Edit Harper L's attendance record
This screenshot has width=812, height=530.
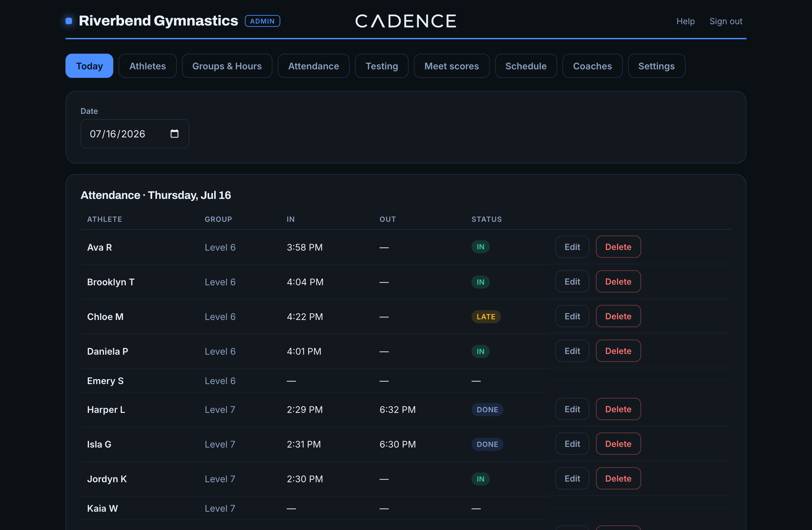[x=572, y=409]
